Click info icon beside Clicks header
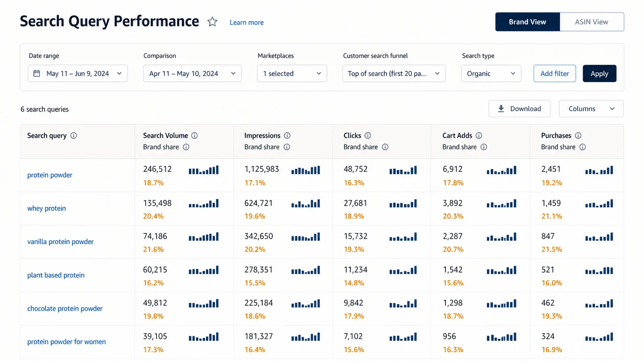The image size is (644, 362). (368, 136)
